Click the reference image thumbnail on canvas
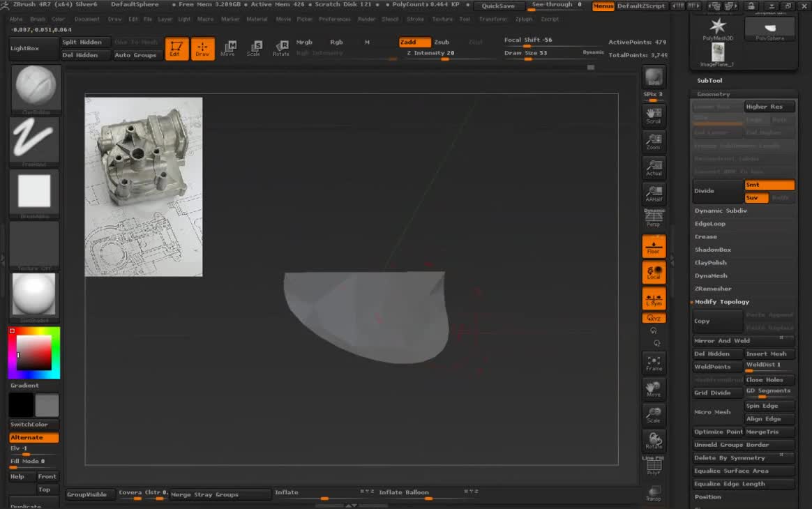 pos(144,187)
